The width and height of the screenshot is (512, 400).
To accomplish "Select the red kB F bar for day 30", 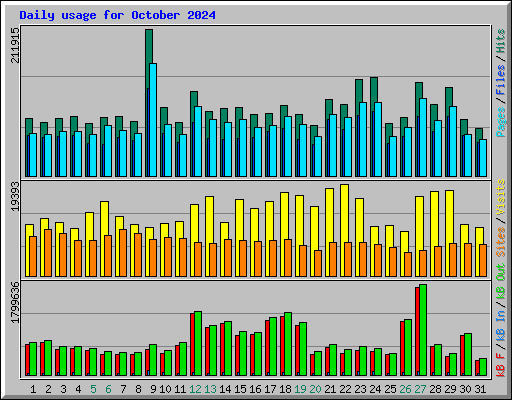I will 462,355.
